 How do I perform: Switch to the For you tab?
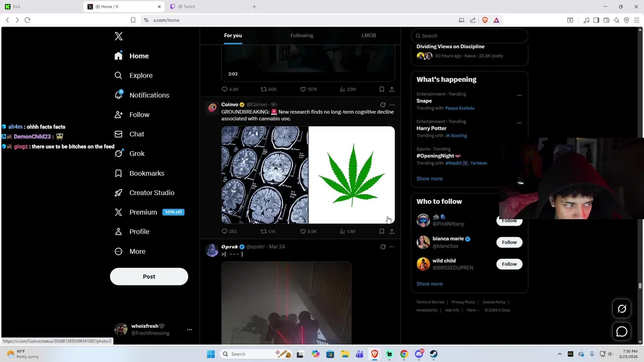click(233, 36)
